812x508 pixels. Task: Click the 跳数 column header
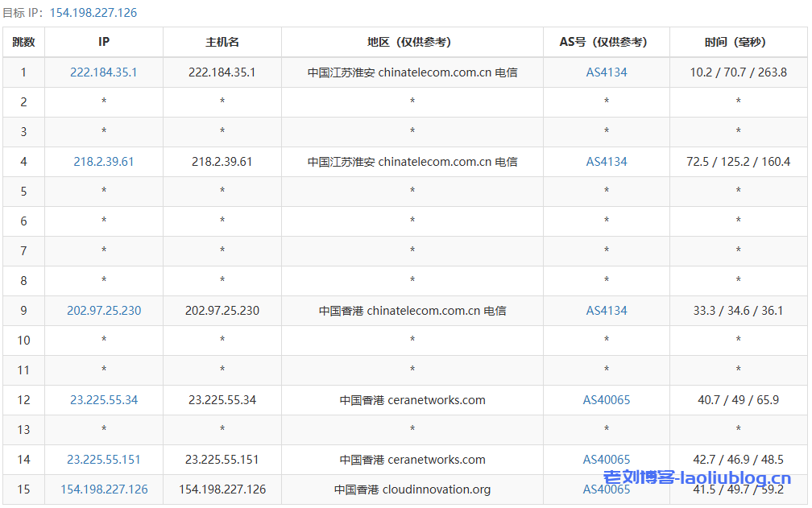(23, 42)
